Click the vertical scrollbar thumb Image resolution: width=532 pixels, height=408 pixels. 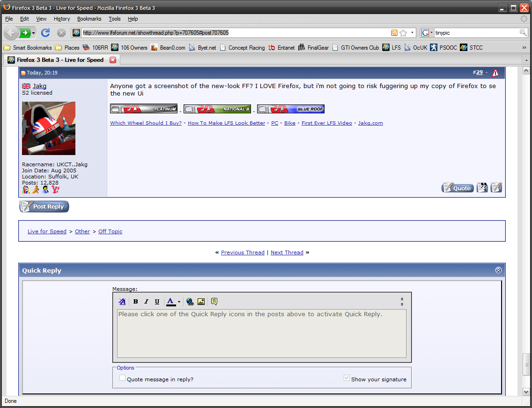point(526,365)
